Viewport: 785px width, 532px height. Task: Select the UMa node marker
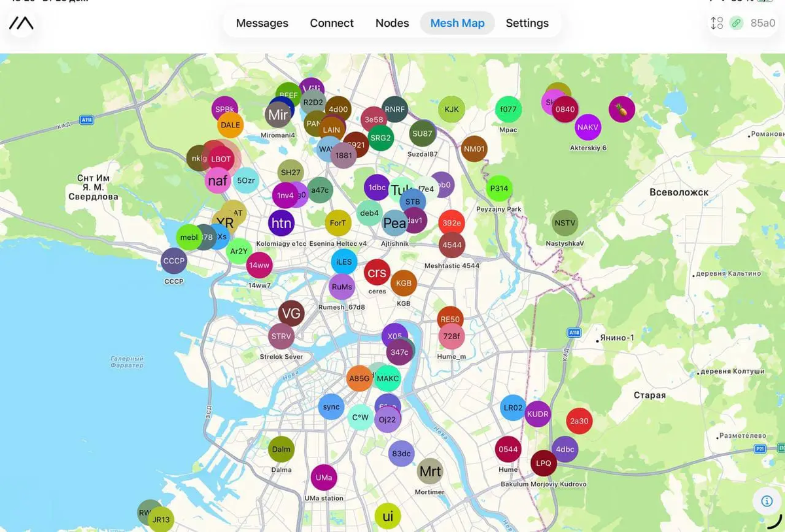tap(324, 478)
